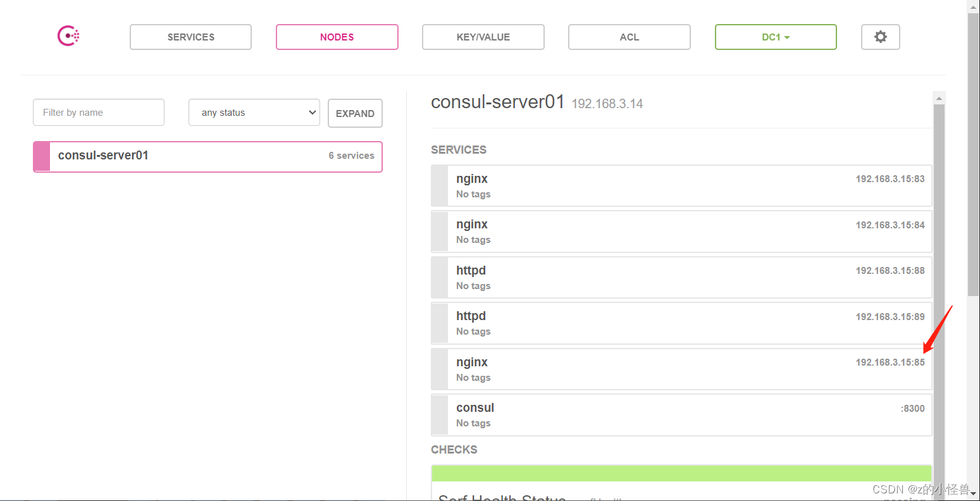
Task: Open the KEY/VALUE tab
Action: [483, 37]
